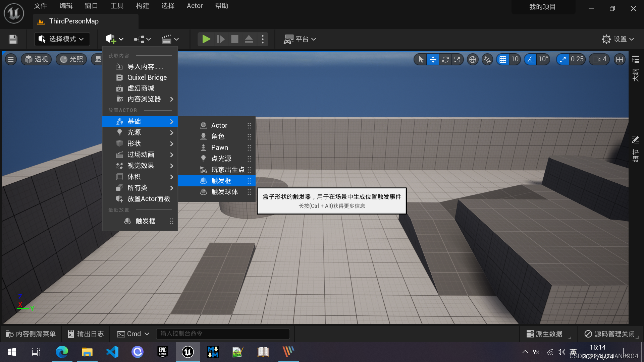
Task: Select the rotate gizmo tool
Action: point(445,60)
